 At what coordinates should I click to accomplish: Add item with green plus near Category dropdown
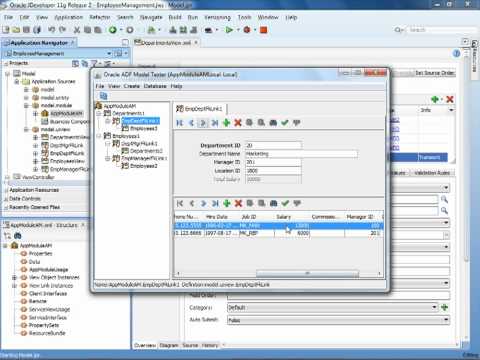[x=444, y=307]
